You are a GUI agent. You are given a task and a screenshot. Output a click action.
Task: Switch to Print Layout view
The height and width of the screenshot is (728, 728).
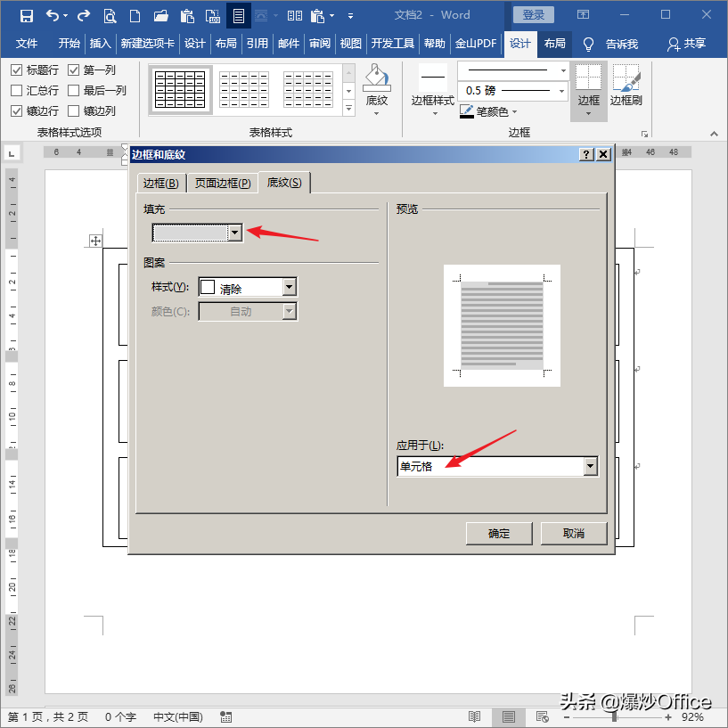point(509,716)
